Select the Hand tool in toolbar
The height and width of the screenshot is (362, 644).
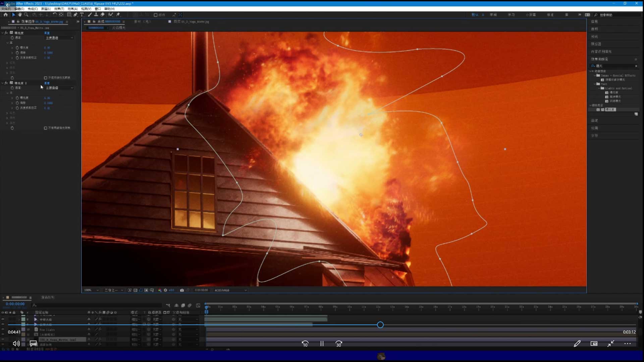(x=20, y=15)
